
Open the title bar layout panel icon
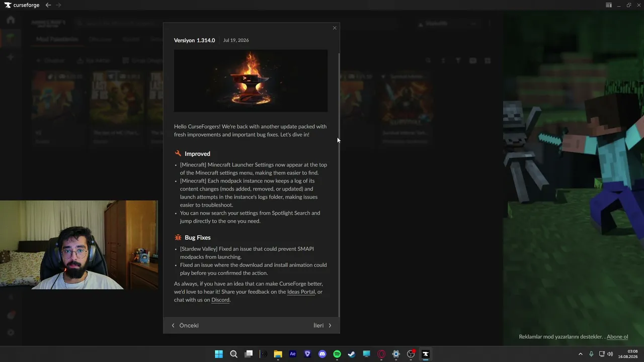point(609,5)
